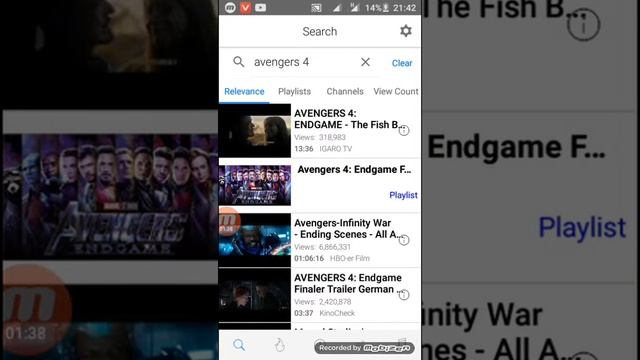Switch to the Playlists tab
This screenshot has width=640, height=360.
click(x=294, y=91)
